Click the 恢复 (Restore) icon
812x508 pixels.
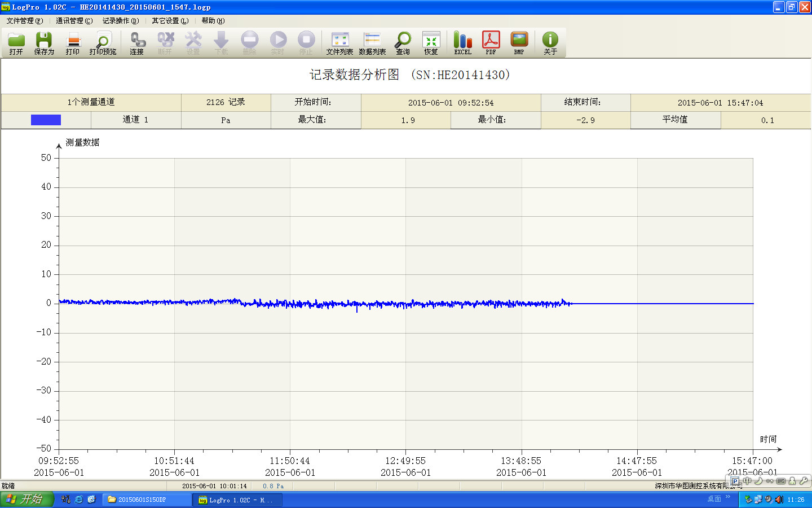pyautogui.click(x=431, y=43)
